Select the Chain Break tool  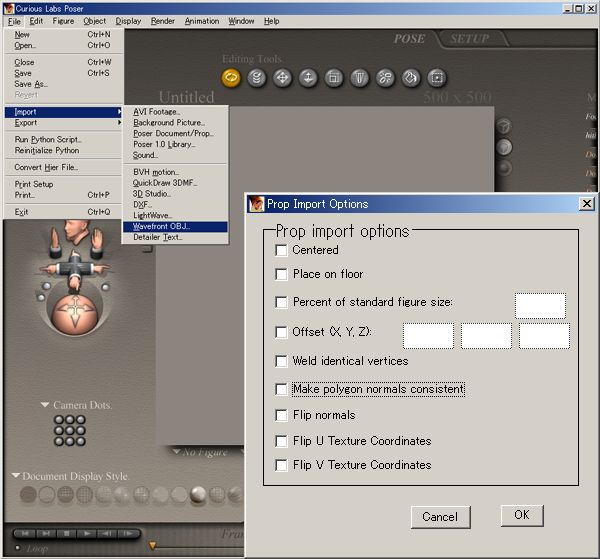[385, 78]
